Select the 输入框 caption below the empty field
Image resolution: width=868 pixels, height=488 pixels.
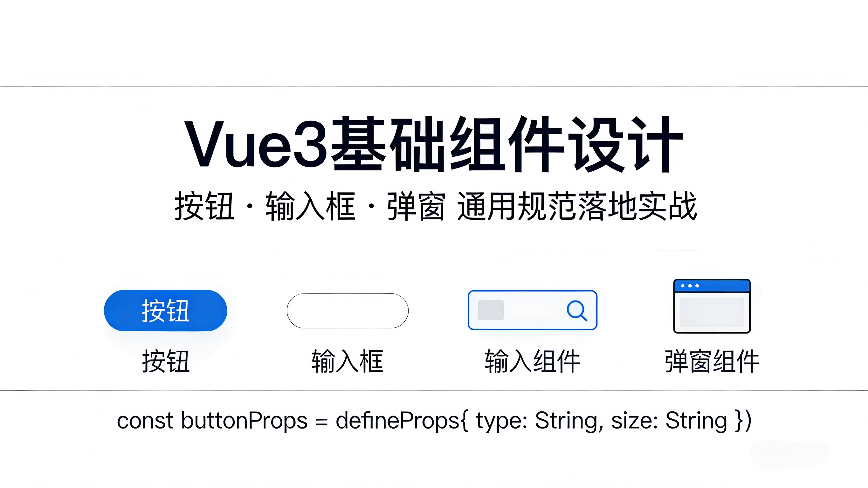[x=348, y=361]
